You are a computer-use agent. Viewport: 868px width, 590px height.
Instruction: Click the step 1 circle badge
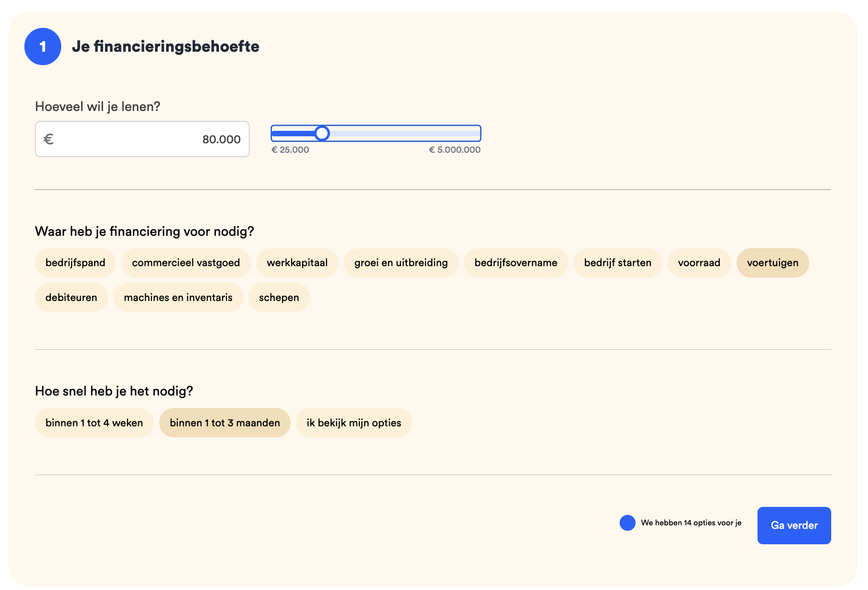[x=43, y=46]
